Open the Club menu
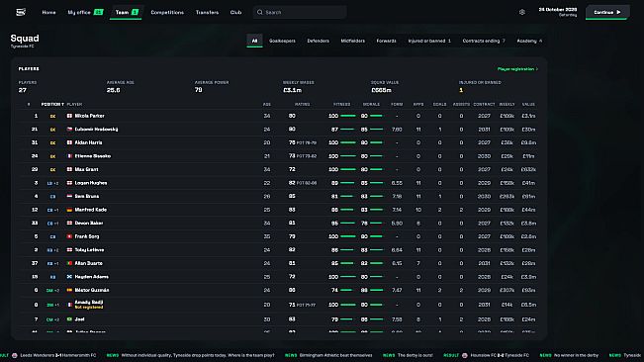644x362 pixels. point(235,12)
